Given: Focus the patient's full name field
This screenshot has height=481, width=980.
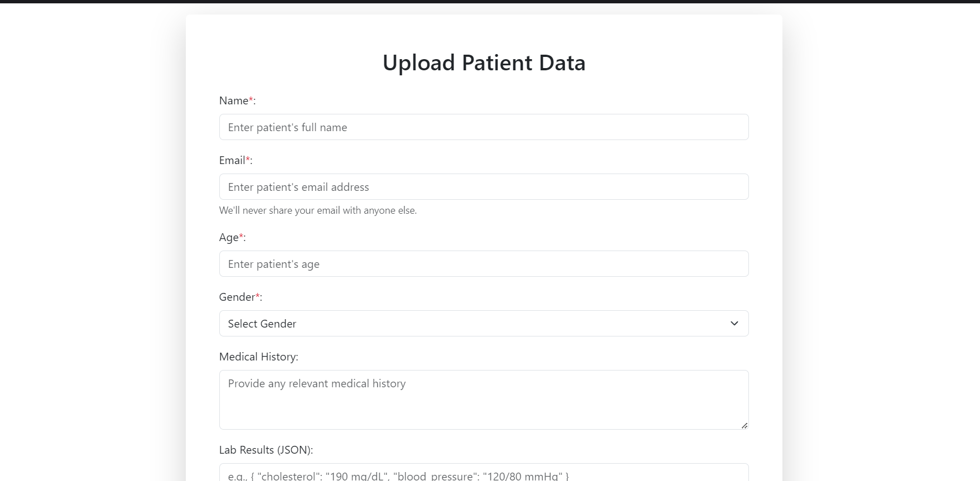Looking at the screenshot, I should [484, 127].
